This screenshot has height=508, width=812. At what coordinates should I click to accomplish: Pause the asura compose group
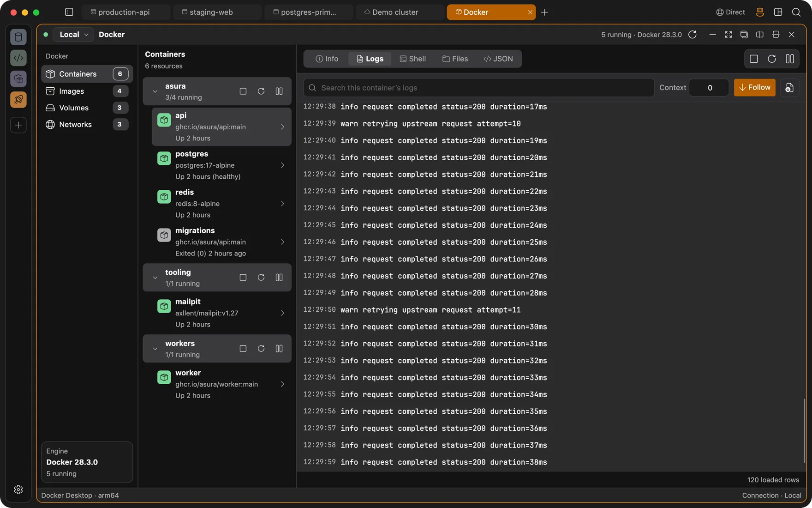tap(279, 91)
